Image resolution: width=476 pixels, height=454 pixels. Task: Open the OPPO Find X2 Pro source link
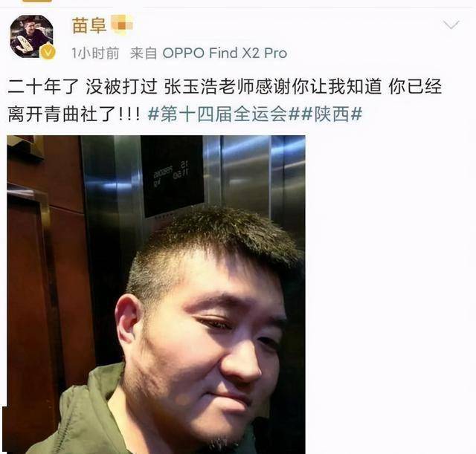[225, 53]
